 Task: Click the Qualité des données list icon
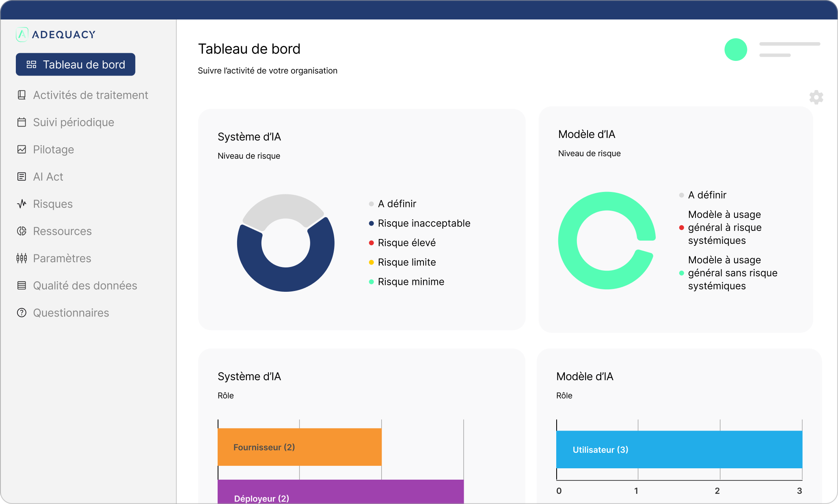(x=22, y=286)
